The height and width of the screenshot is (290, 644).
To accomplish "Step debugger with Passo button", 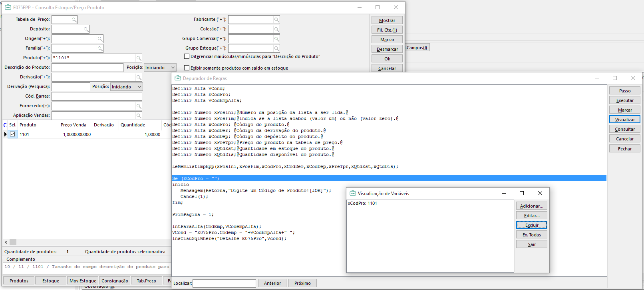I will click(x=625, y=91).
